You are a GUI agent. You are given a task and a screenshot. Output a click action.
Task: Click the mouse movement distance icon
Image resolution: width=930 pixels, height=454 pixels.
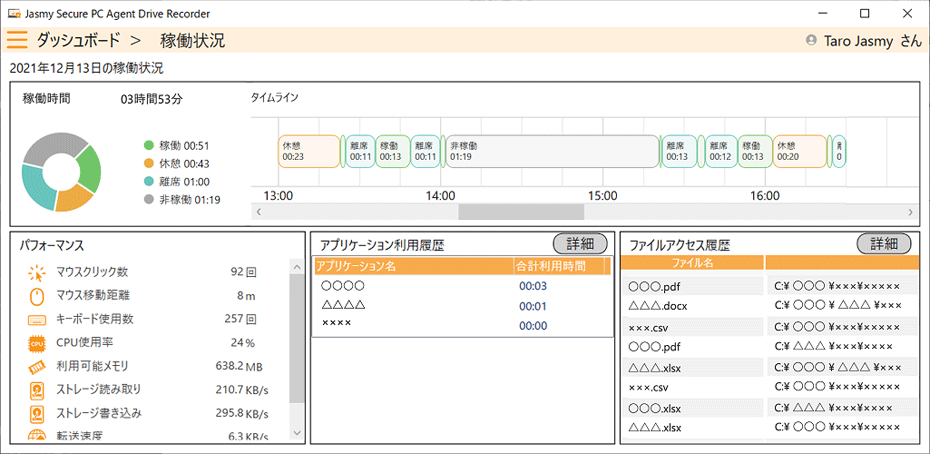point(37,295)
